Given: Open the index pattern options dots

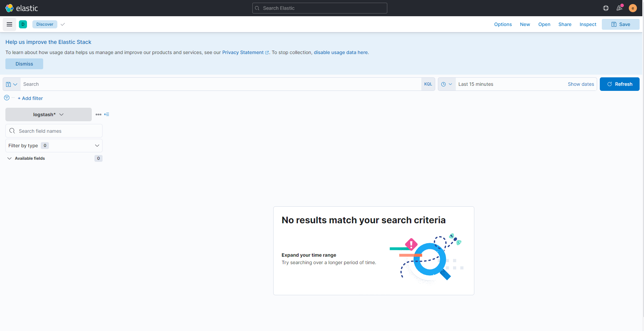Looking at the screenshot, I should click(x=99, y=114).
